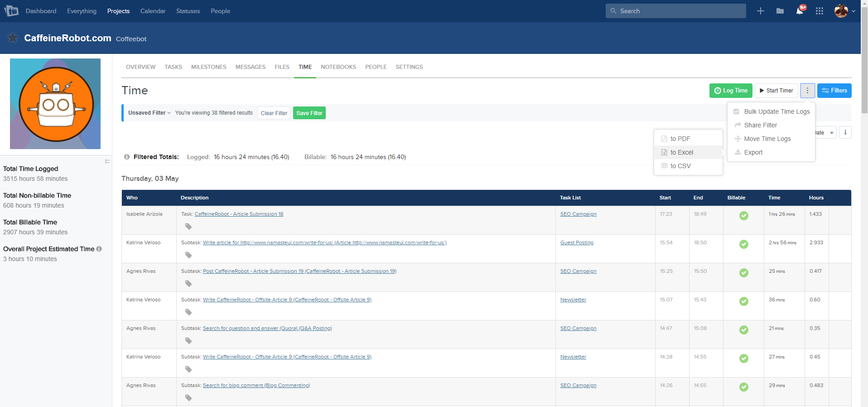The width and height of the screenshot is (868, 407).
Task: Open the folder icon in top bar
Action: (780, 11)
